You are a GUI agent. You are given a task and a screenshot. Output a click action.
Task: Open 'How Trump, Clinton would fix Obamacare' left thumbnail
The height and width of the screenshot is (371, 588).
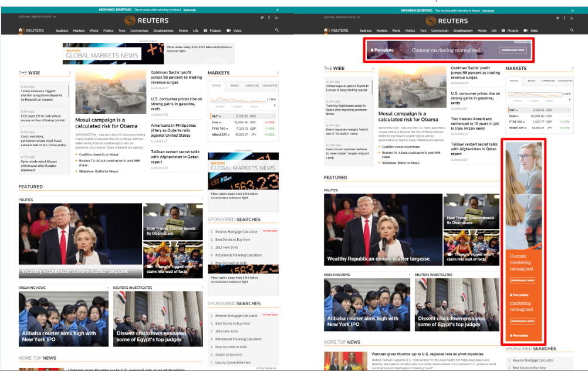click(173, 222)
